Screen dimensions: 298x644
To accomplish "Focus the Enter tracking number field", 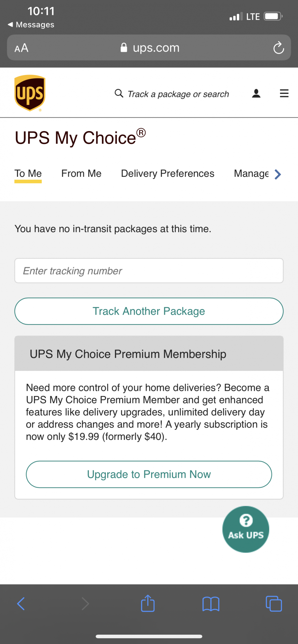I will tap(149, 271).
